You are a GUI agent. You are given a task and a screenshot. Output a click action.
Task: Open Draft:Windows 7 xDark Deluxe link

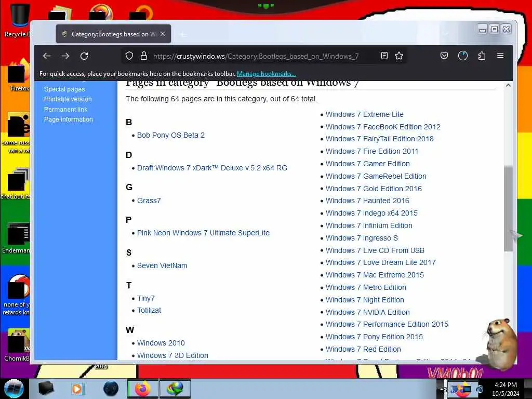(x=212, y=168)
